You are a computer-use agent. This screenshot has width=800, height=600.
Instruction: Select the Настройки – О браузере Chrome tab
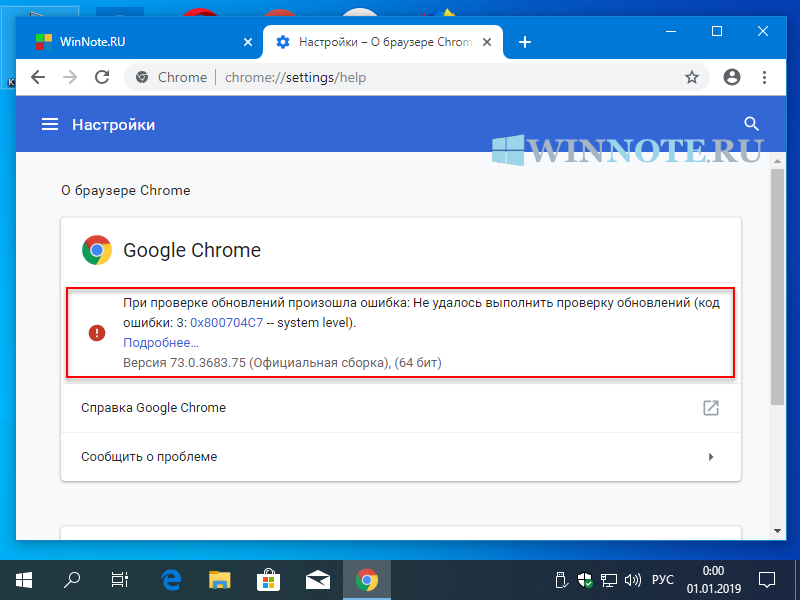383,42
